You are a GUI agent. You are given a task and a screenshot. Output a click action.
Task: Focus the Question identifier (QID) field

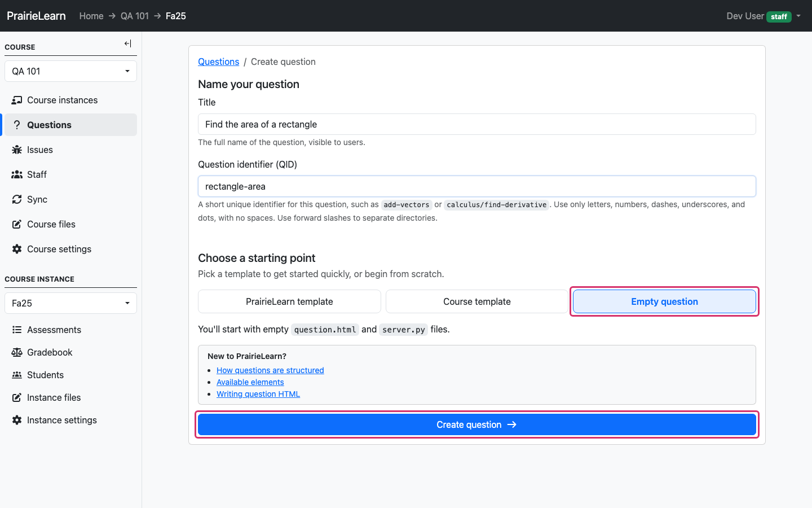(477, 186)
